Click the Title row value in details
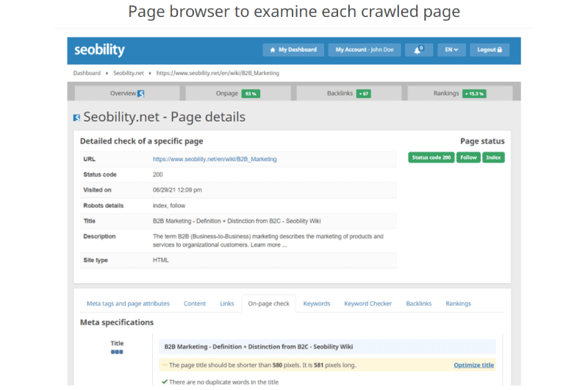This screenshot has height=390, width=588. coord(237,221)
